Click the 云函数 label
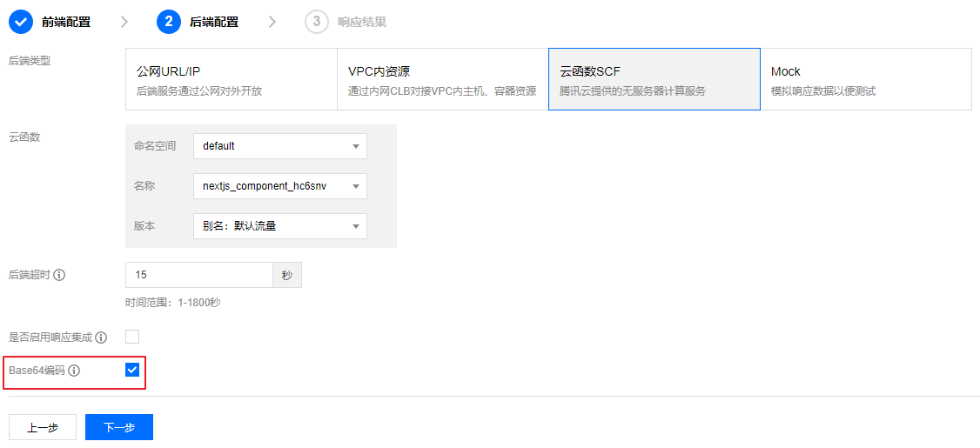 click(24, 137)
